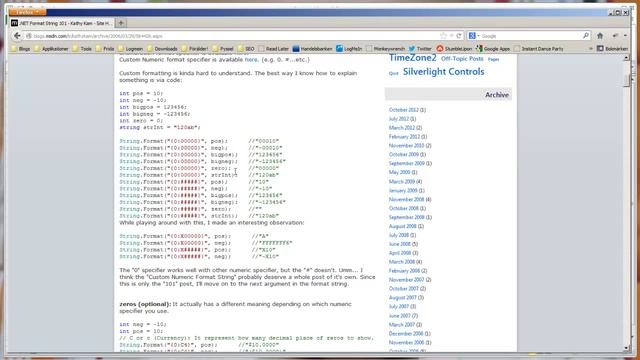This screenshot has width=640, height=360.
Task: Open the May 2009 archive link
Action: pyautogui.click(x=399, y=172)
